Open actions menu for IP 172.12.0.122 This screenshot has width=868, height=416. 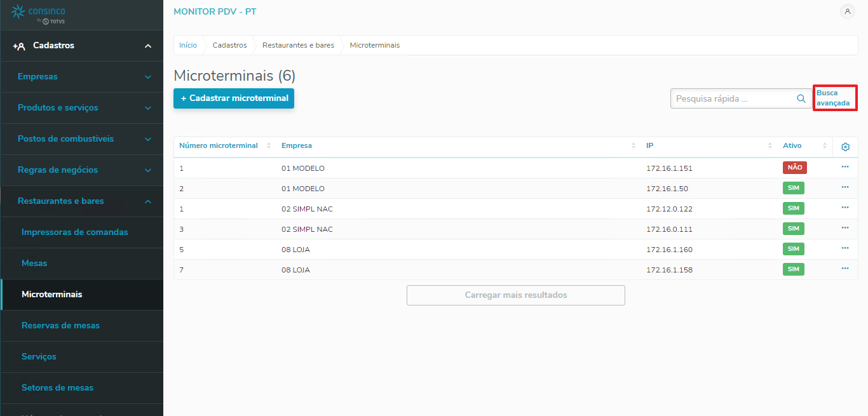[x=845, y=207]
